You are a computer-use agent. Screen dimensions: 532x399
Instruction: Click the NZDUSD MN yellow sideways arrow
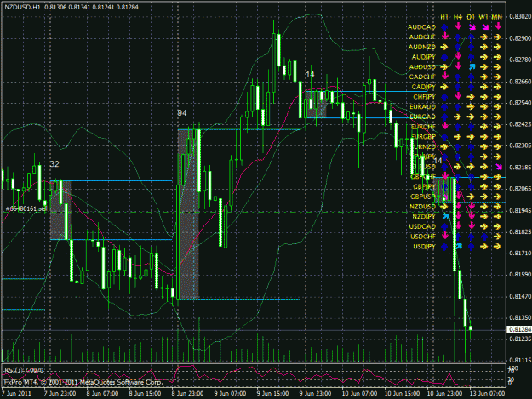pos(497,206)
